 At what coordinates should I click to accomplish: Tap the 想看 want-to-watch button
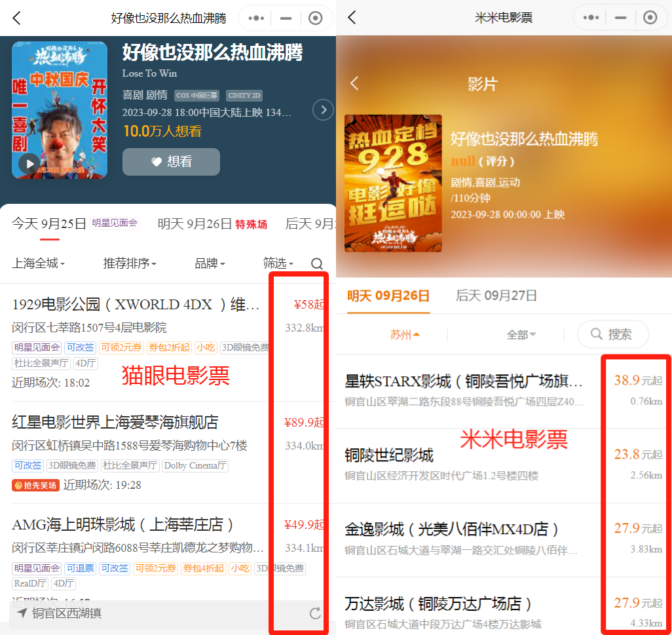[171, 162]
